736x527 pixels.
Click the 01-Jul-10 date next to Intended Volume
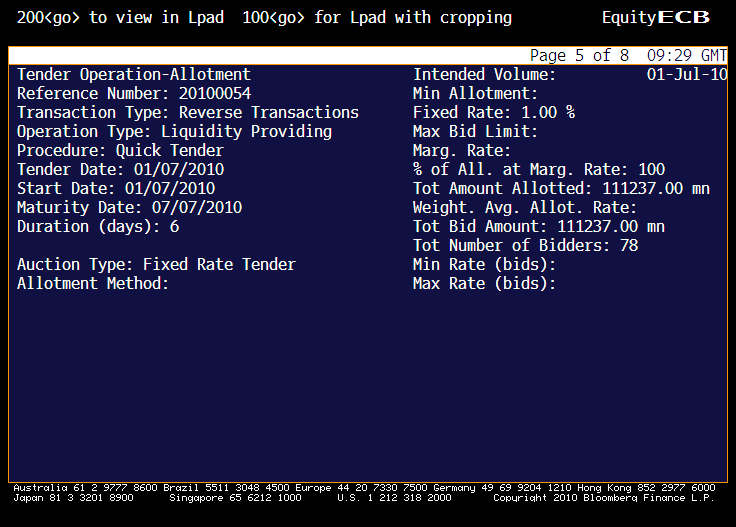687,75
